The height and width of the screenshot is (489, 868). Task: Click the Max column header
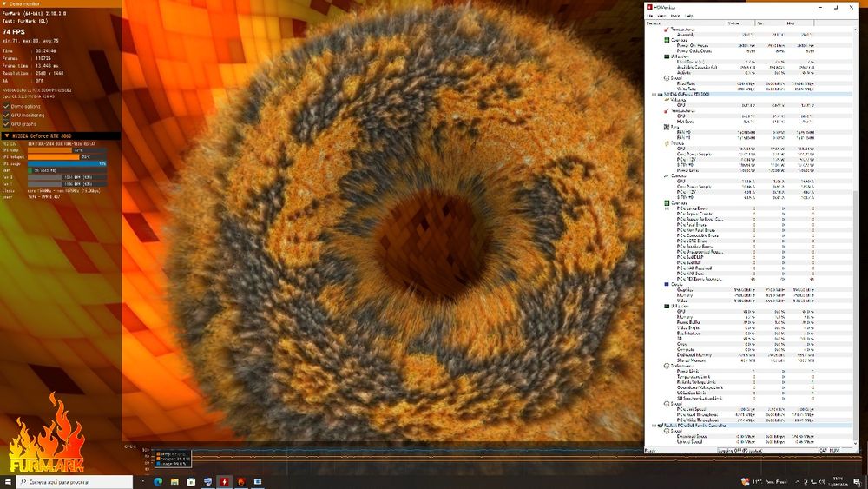pos(799,23)
